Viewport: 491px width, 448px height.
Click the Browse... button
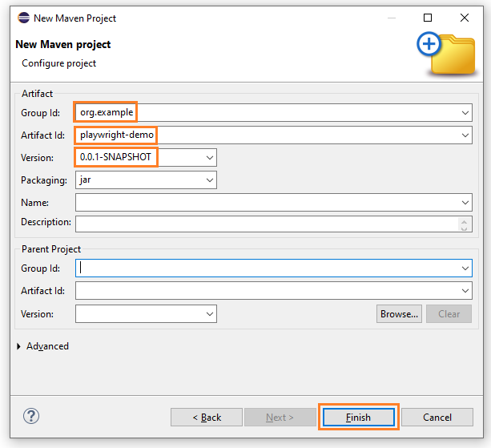tap(399, 314)
